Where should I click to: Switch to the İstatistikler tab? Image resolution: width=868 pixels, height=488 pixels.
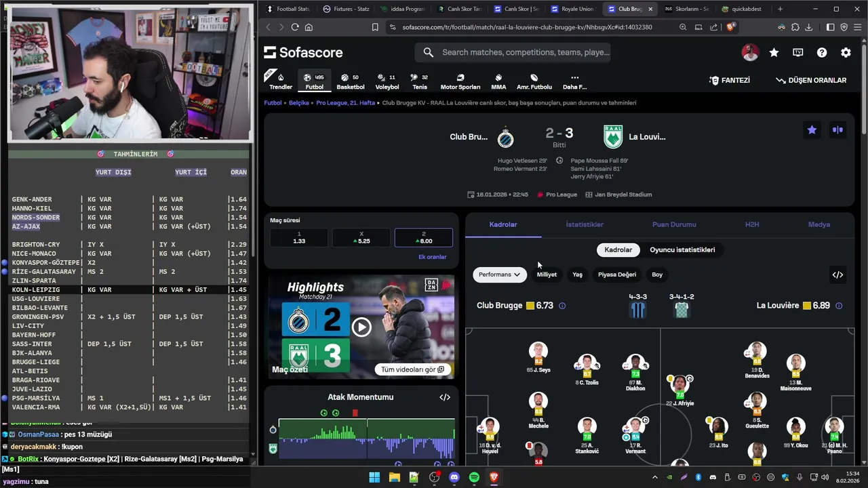click(585, 224)
